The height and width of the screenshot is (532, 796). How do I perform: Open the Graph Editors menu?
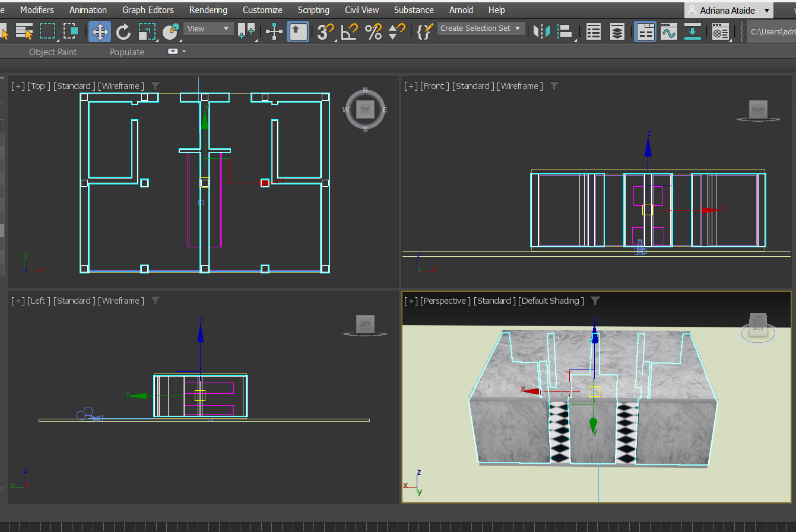pos(148,10)
